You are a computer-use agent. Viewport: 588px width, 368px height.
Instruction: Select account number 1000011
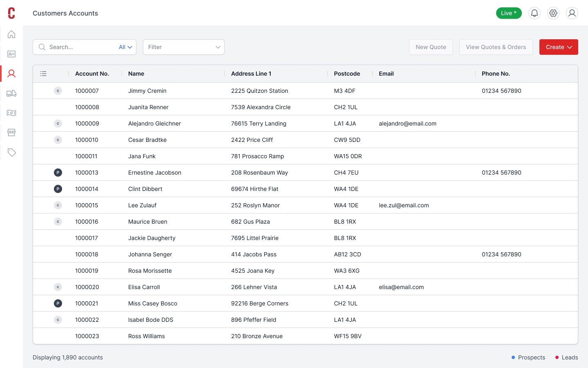(x=86, y=156)
